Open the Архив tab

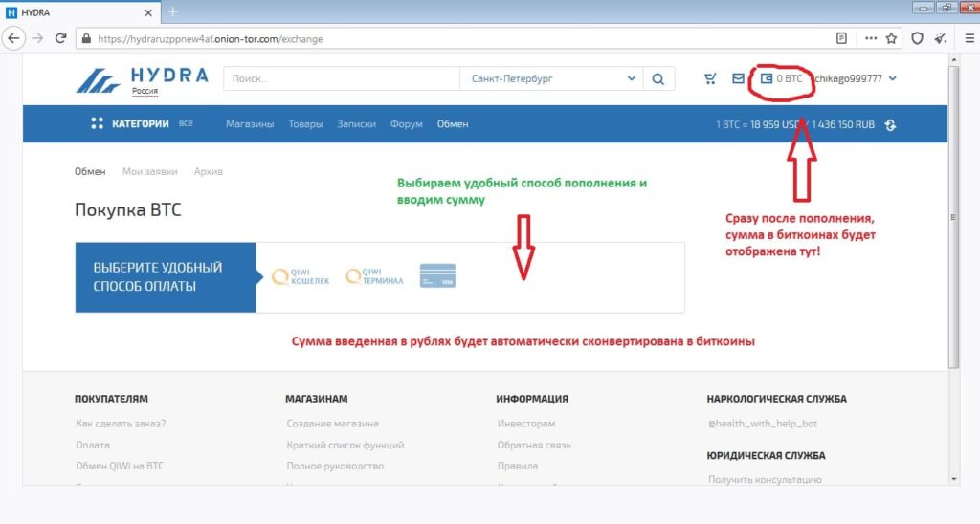click(208, 171)
